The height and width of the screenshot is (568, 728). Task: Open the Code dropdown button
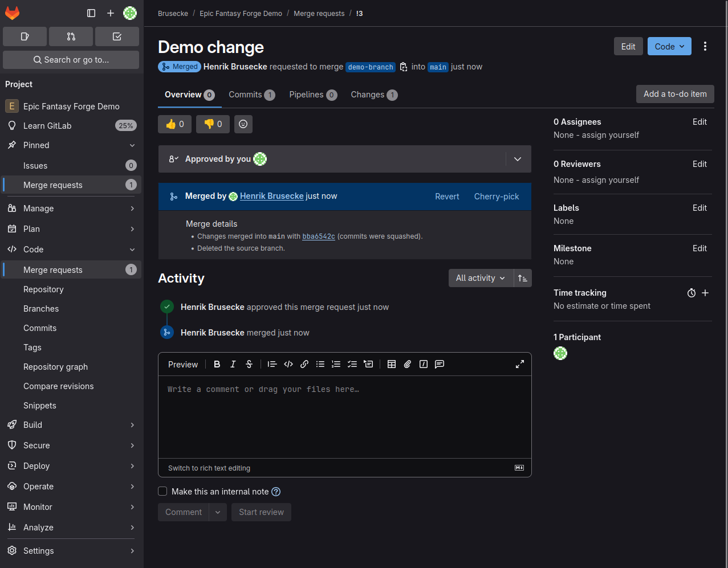[x=669, y=47]
